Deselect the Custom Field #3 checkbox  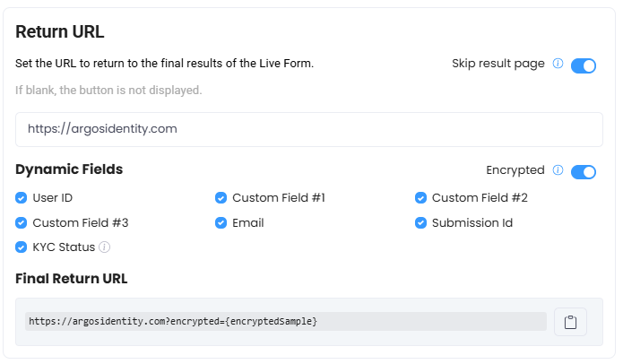[x=22, y=222]
